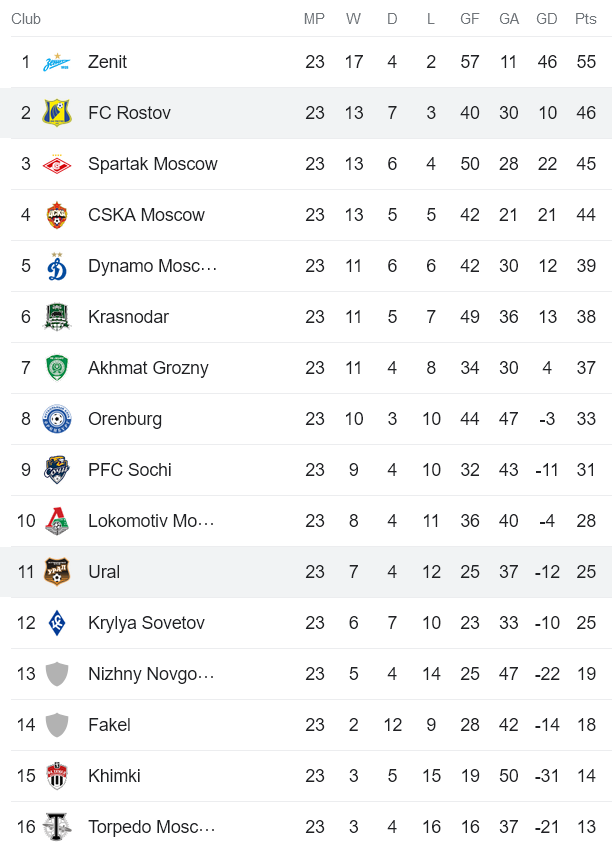Open the Zenit team page link
This screenshot has width=612, height=856.
point(108,62)
